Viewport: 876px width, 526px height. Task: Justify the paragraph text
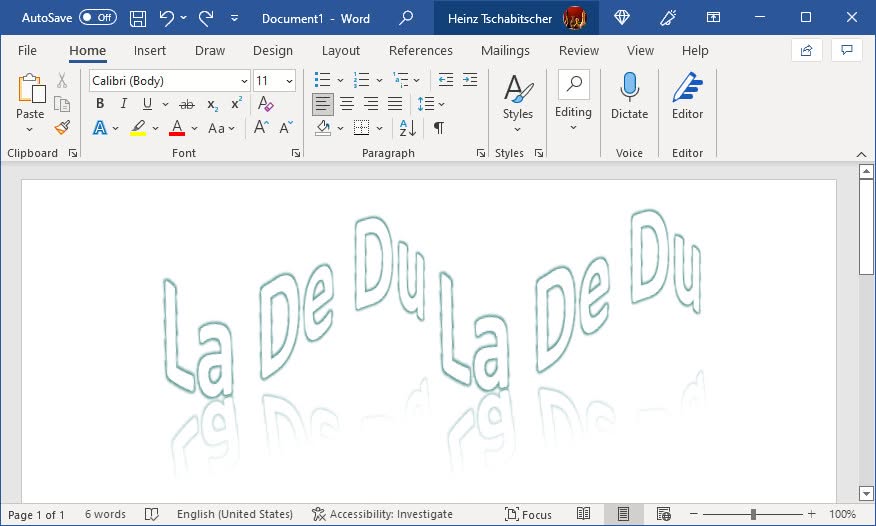tap(395, 104)
